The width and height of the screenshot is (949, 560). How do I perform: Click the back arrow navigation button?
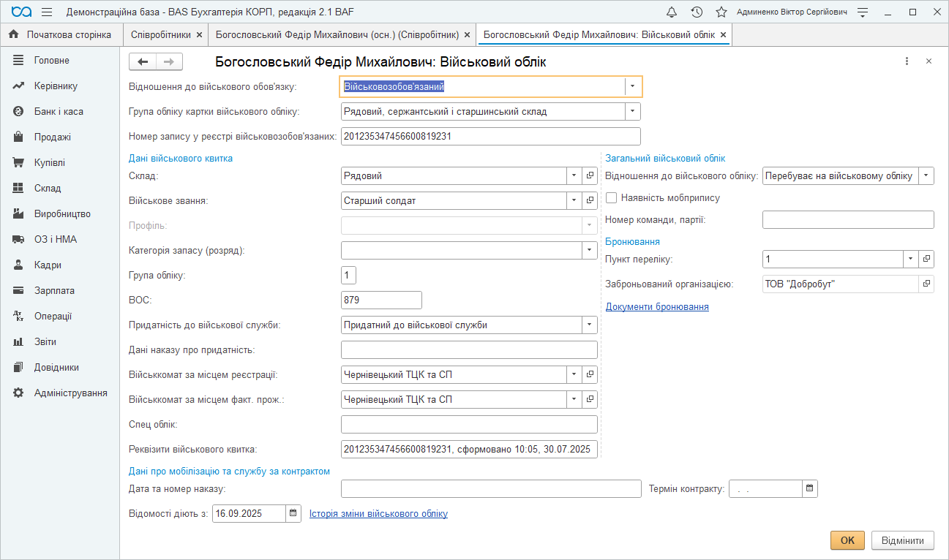(143, 62)
